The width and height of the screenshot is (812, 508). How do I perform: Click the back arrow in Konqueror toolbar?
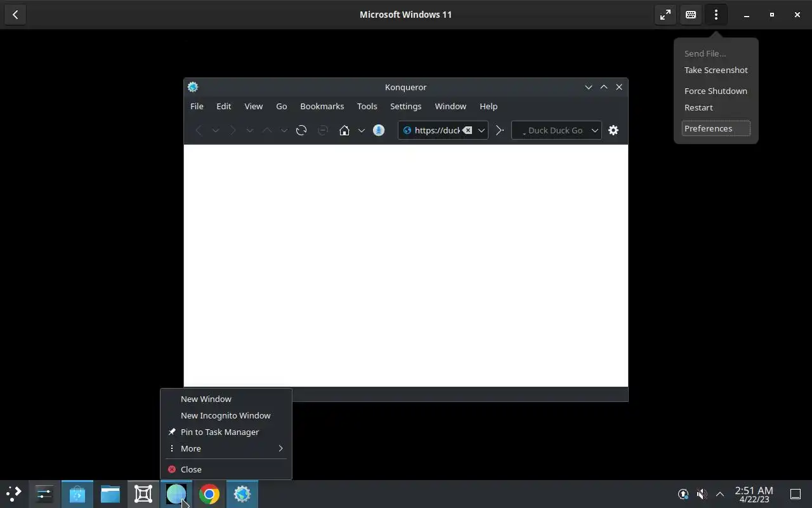pyautogui.click(x=199, y=130)
